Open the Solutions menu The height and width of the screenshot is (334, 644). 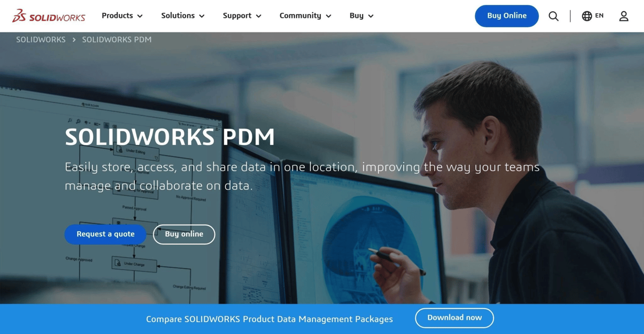pyautogui.click(x=183, y=16)
